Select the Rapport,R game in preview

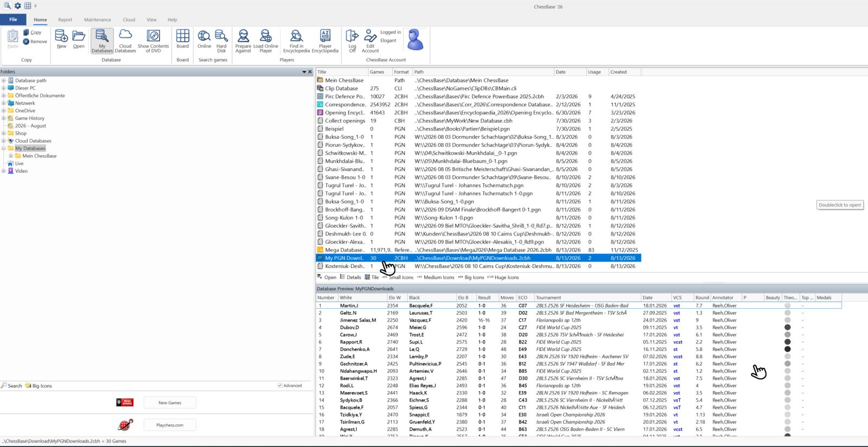coord(578,342)
